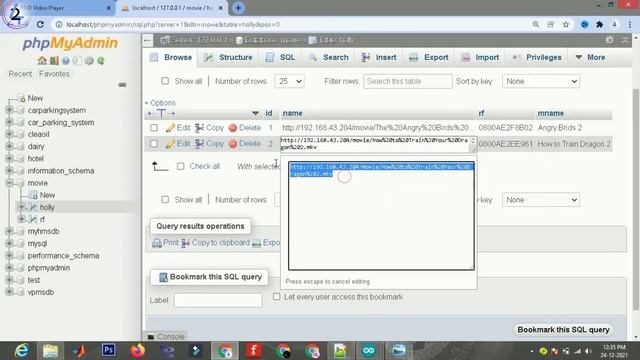Open Firefox from taskbar
Viewport: 640px width, 360px height.
tap(138, 351)
